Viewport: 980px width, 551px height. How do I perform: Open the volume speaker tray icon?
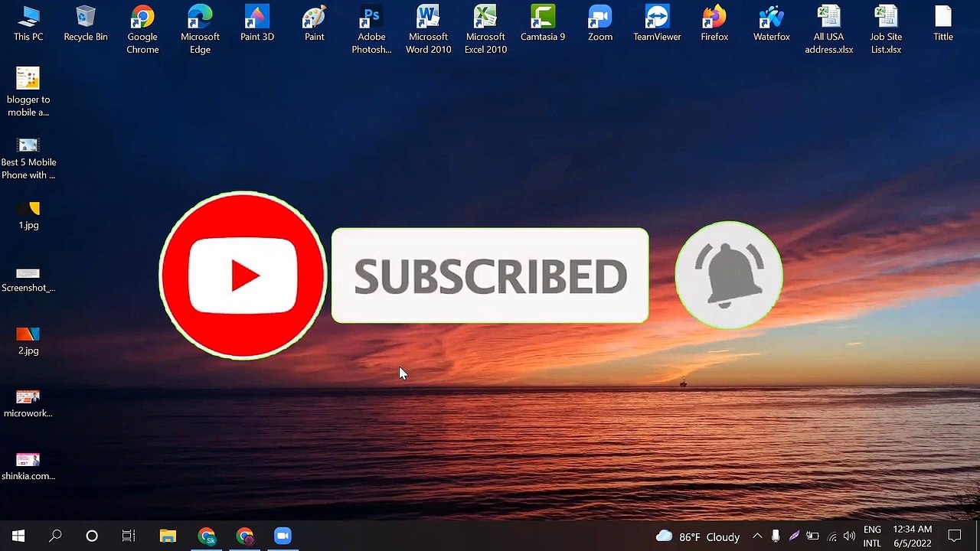click(x=849, y=536)
